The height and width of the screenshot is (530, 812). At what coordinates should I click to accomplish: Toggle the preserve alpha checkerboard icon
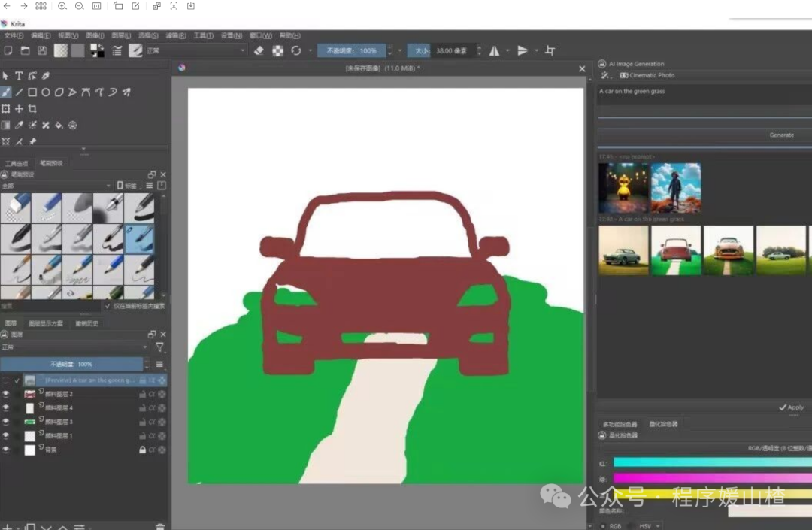(x=278, y=50)
